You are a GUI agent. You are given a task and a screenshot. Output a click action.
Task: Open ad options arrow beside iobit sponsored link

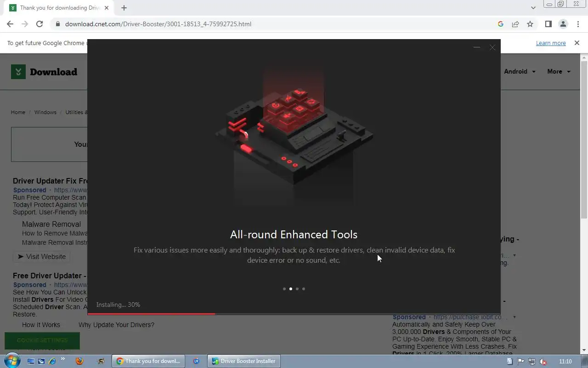pos(514,317)
